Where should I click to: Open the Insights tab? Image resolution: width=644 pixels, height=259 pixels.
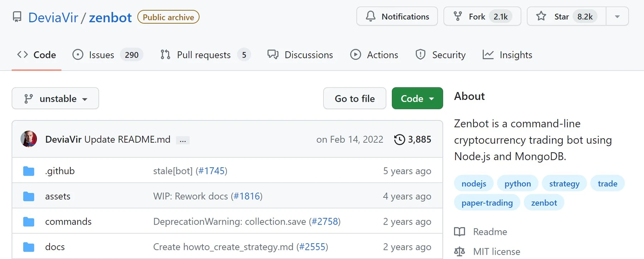pos(507,55)
